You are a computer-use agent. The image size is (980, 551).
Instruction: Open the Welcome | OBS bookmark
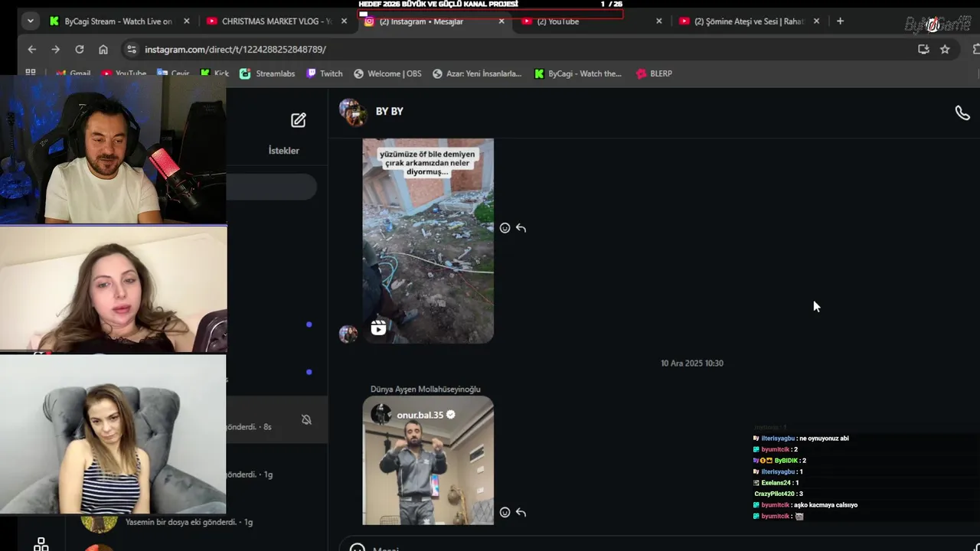click(x=387, y=73)
